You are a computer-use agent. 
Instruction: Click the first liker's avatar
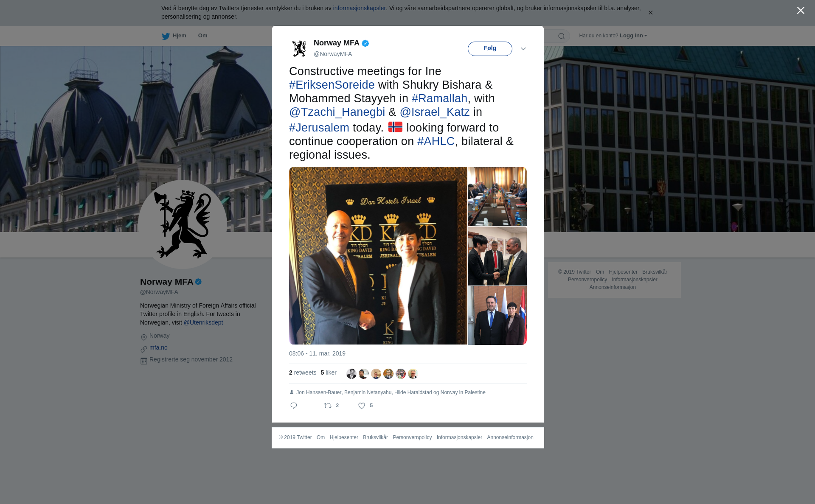[x=351, y=374]
